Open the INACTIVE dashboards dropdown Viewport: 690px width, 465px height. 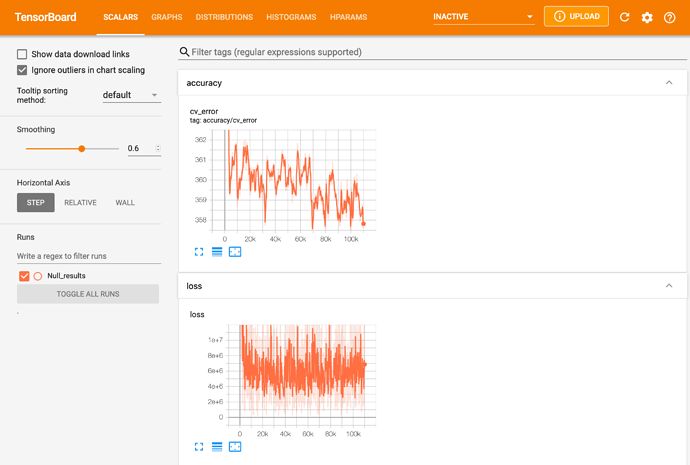coord(483,18)
